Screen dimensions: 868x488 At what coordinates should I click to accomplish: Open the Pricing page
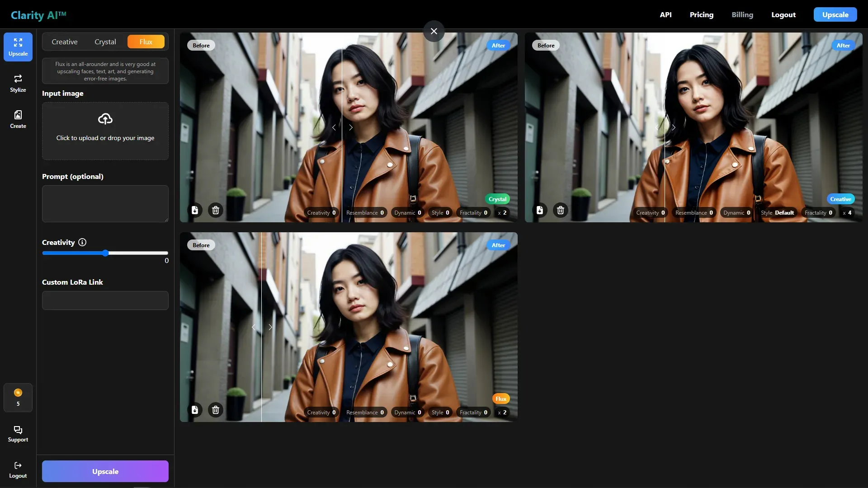[x=701, y=14]
